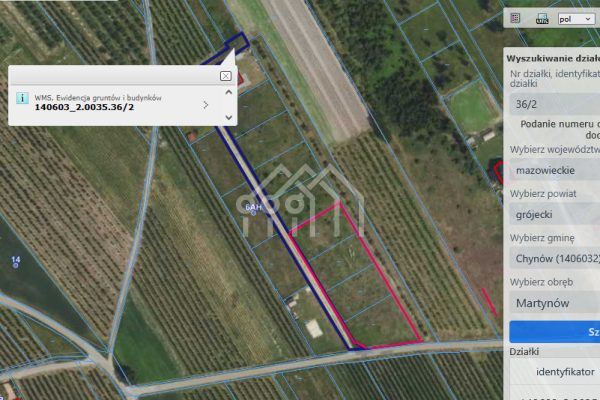Image resolution: width=600 pixels, height=400 pixels.
Task: Expand parcel 140603_2.0035.36/2 details arrow
Action: pyautogui.click(x=206, y=105)
